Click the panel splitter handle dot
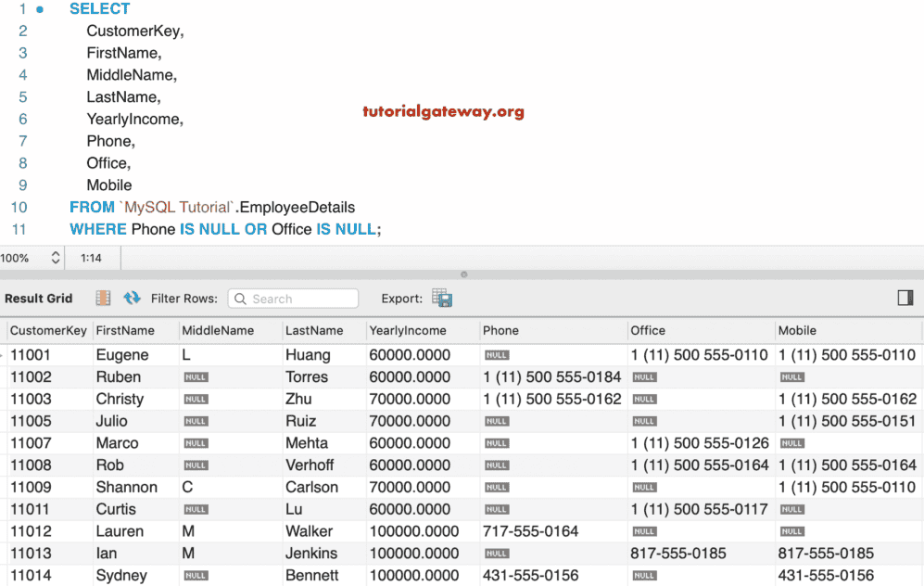 coord(463,274)
